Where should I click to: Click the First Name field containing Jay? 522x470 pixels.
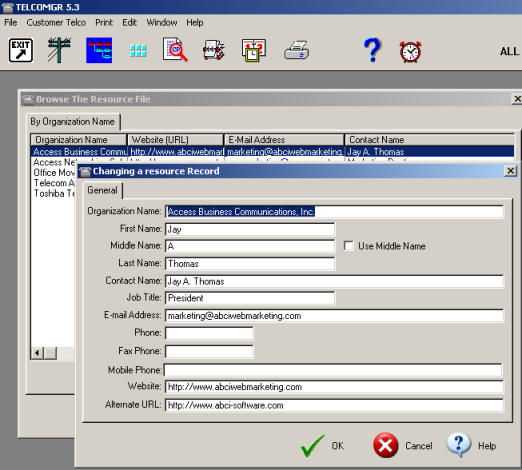tap(250, 229)
